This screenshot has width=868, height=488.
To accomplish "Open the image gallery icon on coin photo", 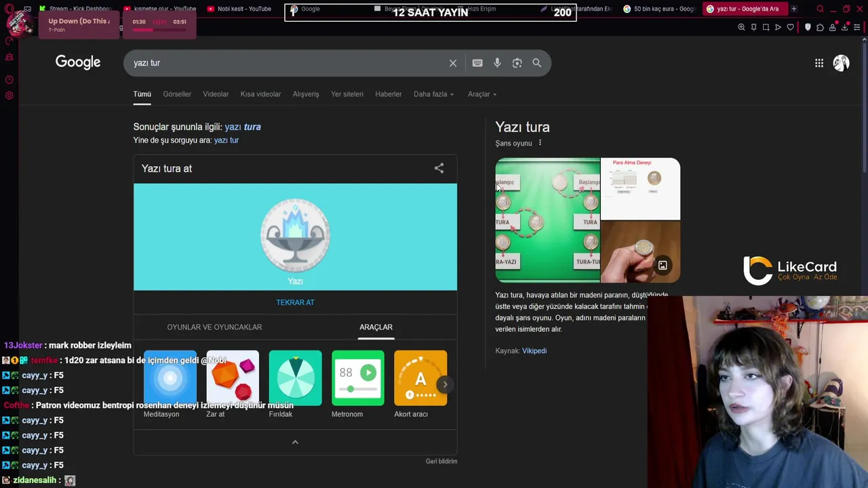I will click(x=663, y=266).
